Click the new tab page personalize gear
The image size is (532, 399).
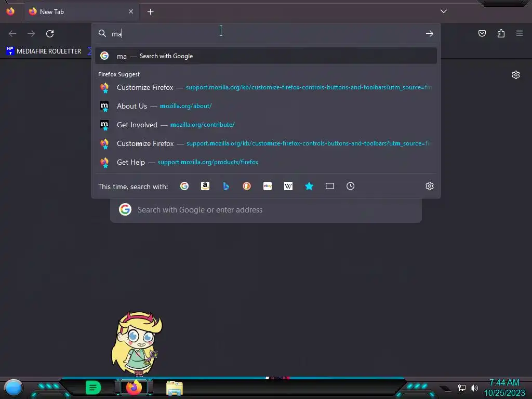[x=516, y=75]
